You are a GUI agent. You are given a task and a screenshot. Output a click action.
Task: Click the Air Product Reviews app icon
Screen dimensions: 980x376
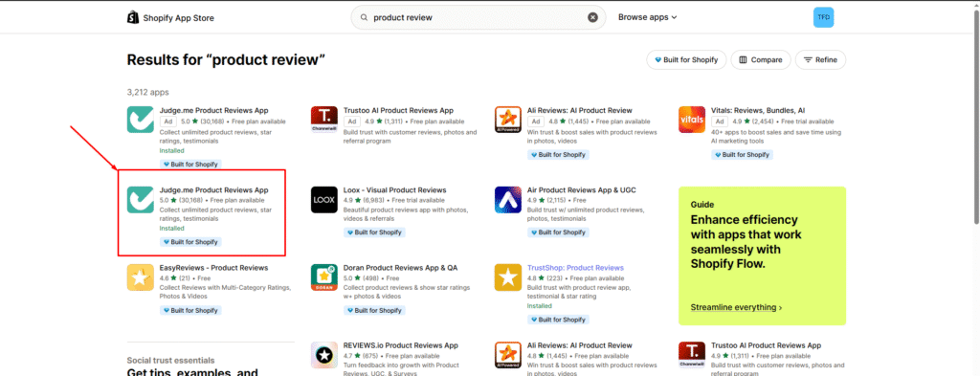508,199
